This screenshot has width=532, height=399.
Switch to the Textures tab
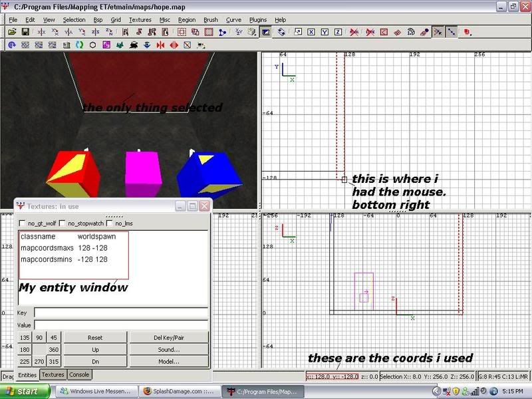pyautogui.click(x=53, y=375)
